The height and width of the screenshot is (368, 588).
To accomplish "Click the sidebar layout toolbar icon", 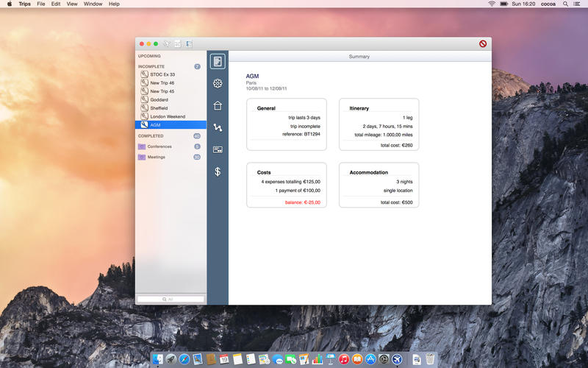I will point(189,44).
